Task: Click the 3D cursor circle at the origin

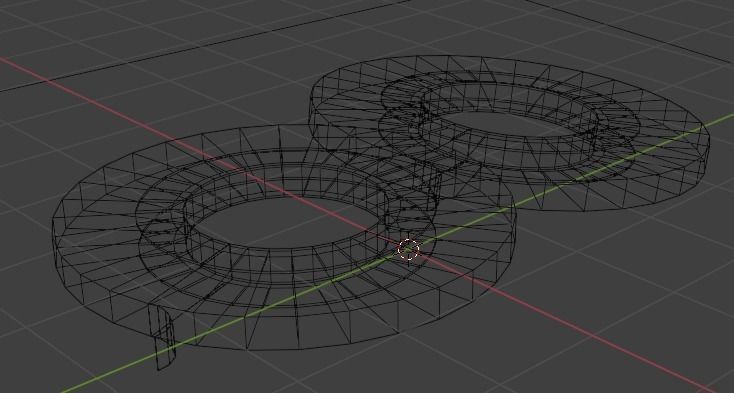Action: coord(408,249)
